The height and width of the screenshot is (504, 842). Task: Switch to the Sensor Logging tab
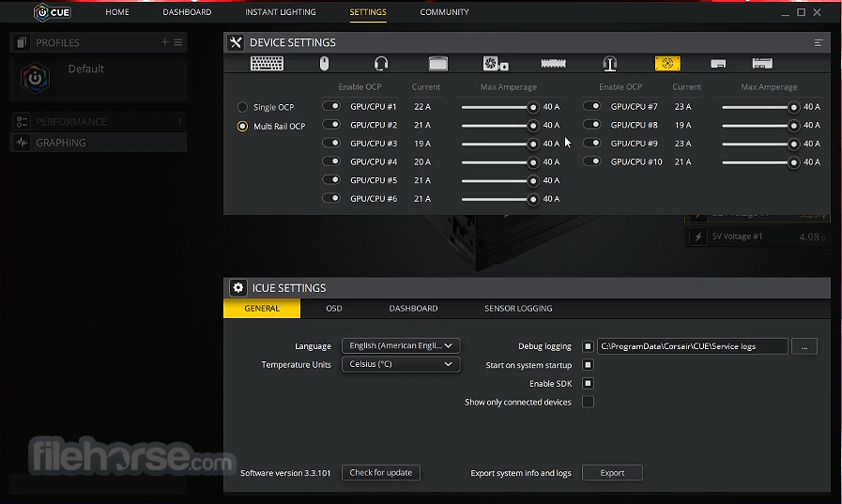518,308
